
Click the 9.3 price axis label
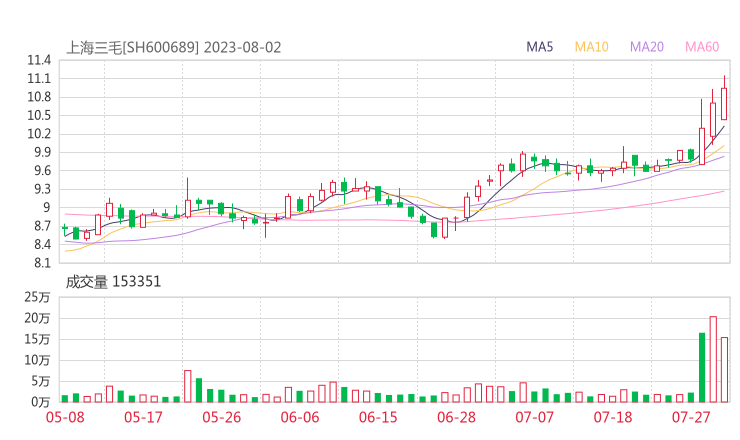click(x=42, y=189)
